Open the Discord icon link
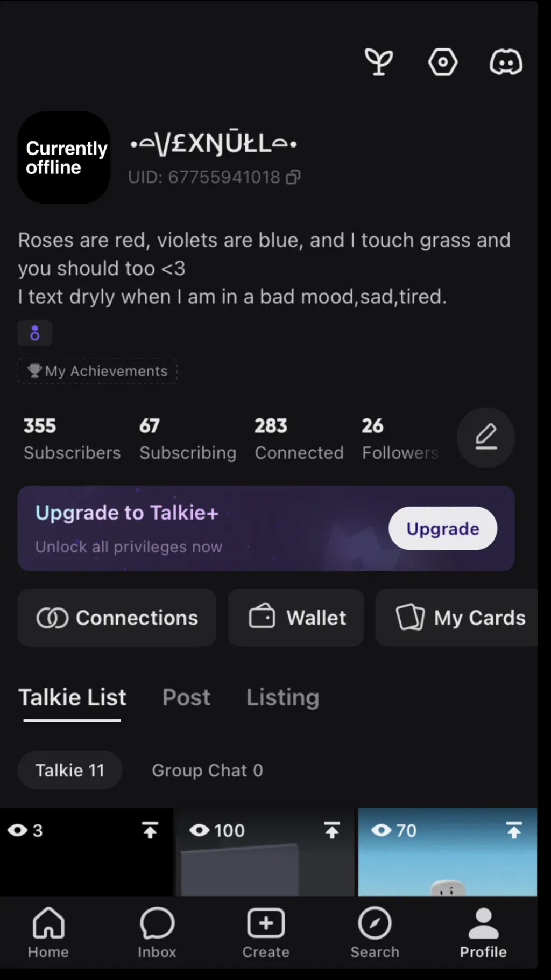Image resolution: width=551 pixels, height=980 pixels. pyautogui.click(x=505, y=62)
